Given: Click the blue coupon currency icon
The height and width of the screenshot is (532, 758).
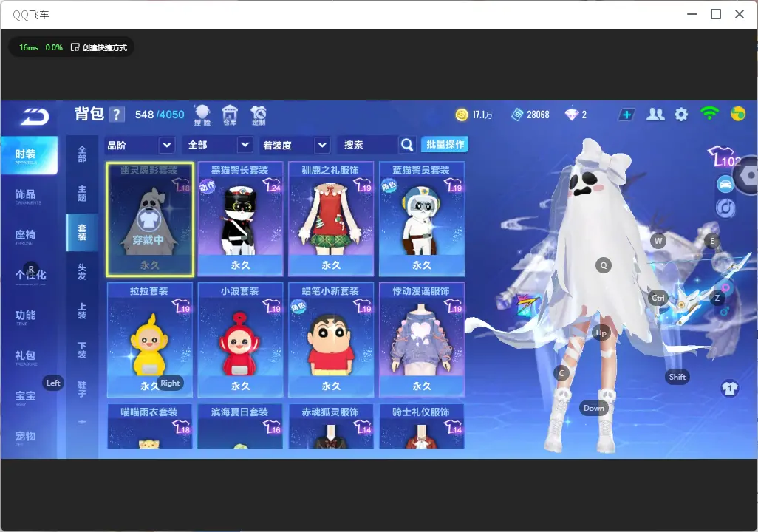Looking at the screenshot, I should pos(517,115).
